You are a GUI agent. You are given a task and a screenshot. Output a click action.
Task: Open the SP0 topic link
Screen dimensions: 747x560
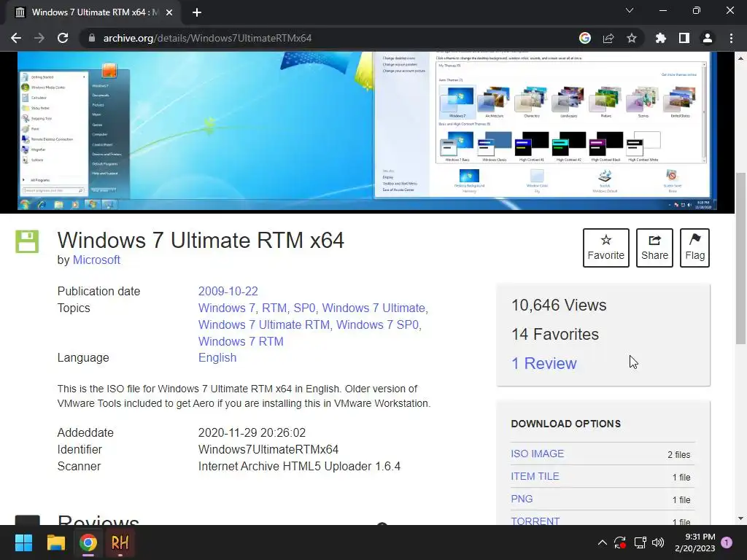[304, 308]
